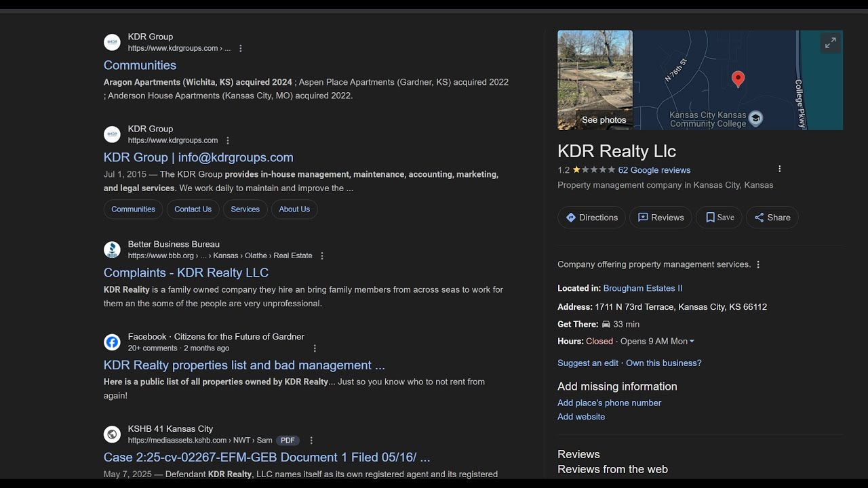Click the KSHB 41 globe favicon
This screenshot has width=868, height=488.
pyautogui.click(x=112, y=434)
